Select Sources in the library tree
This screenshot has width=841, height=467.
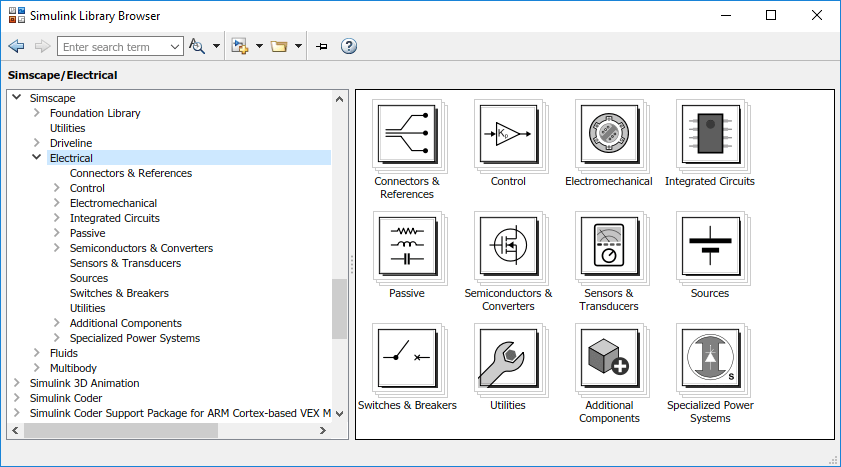click(89, 278)
